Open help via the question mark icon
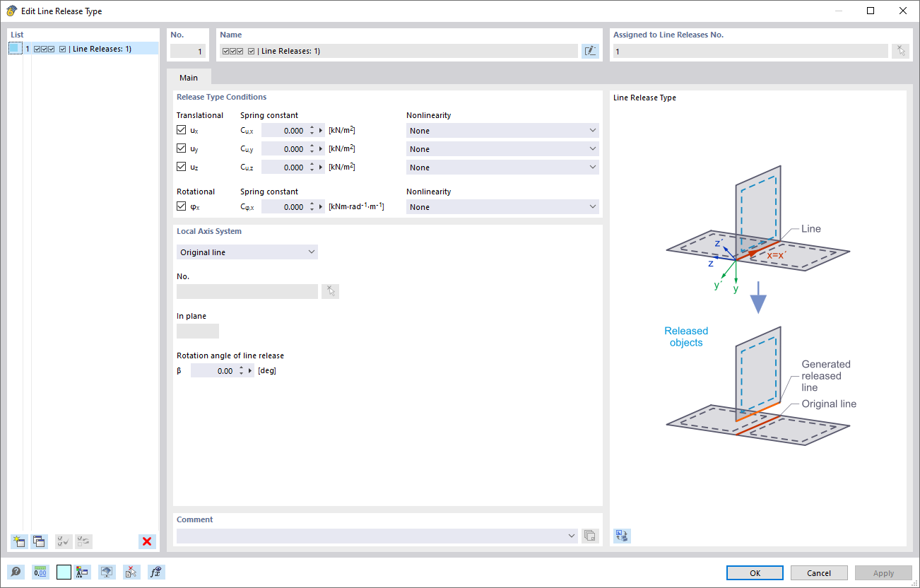Image resolution: width=920 pixels, height=588 pixels. coord(16,572)
